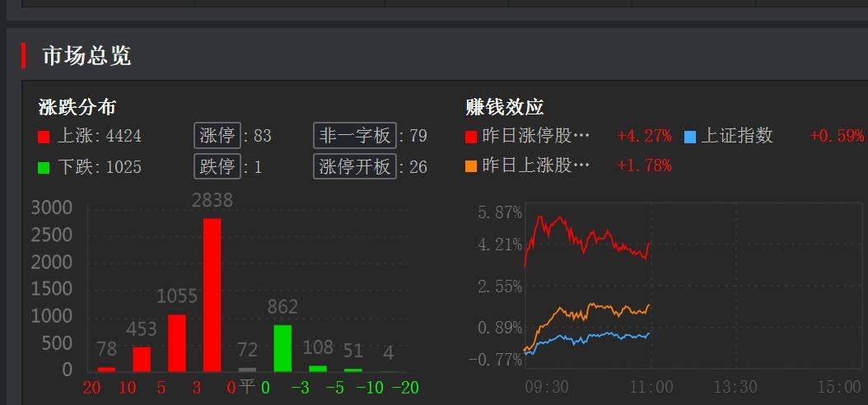Screen dimensions: 868x405
Task: Click the 涨停开板 boxed button
Action: click(355, 166)
